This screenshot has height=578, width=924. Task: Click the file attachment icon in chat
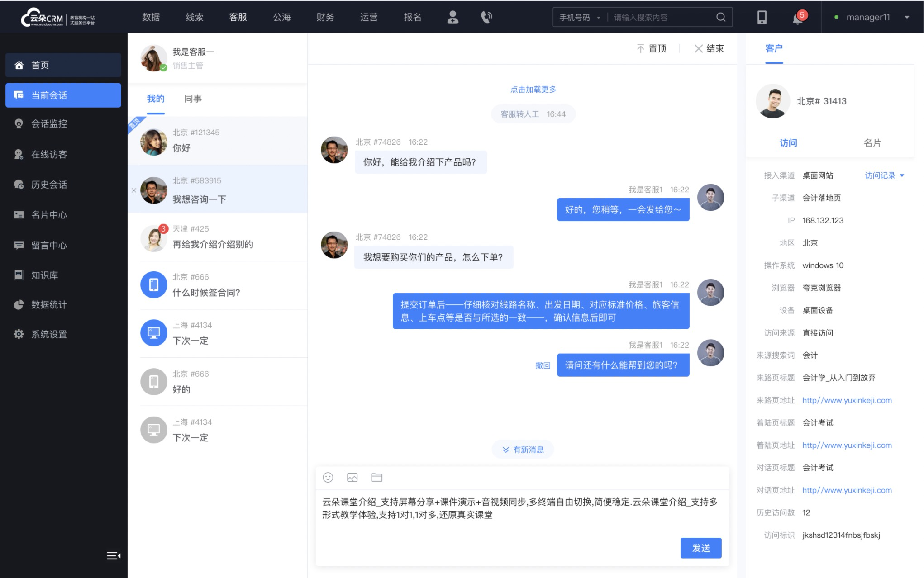coord(376,478)
